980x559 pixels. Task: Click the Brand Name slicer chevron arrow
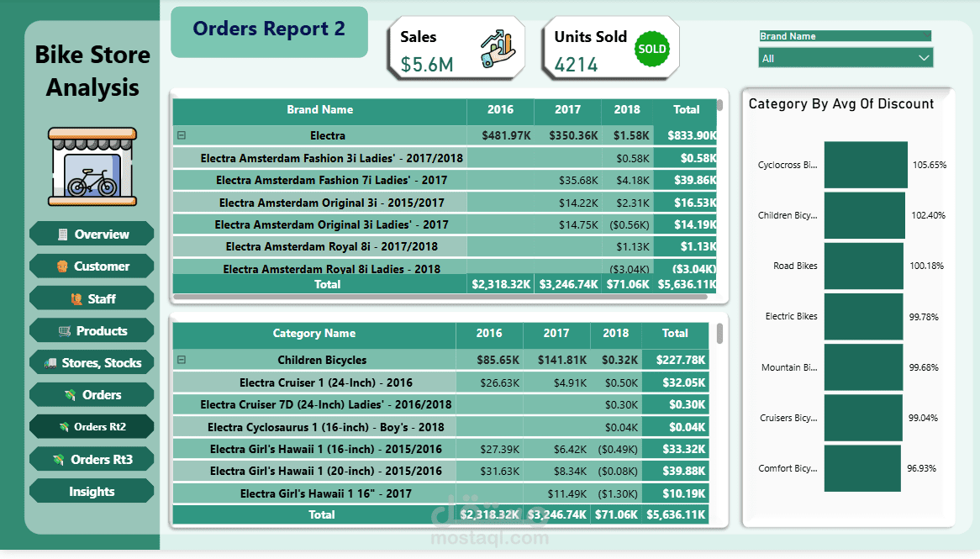pos(924,58)
